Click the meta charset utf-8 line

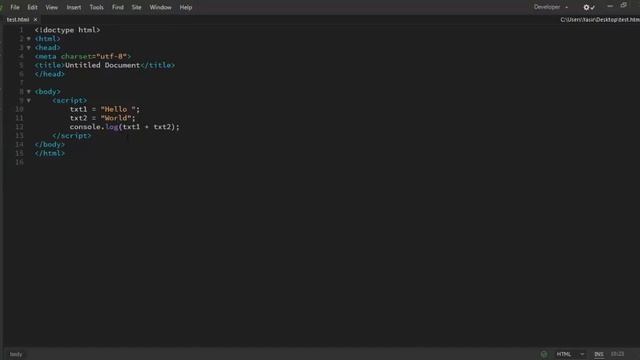[83, 57]
